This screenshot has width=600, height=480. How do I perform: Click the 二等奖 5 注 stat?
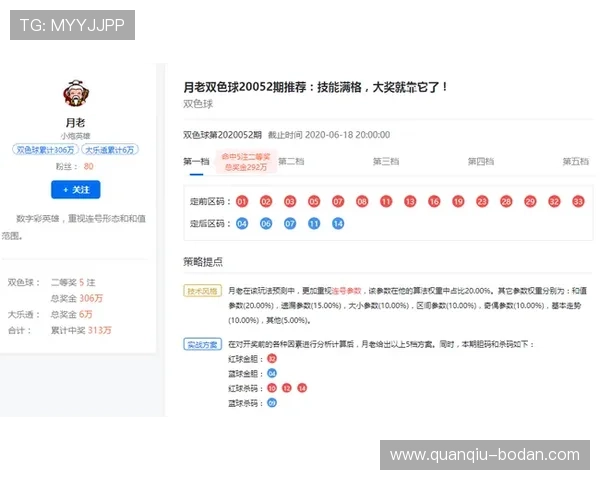(x=73, y=282)
